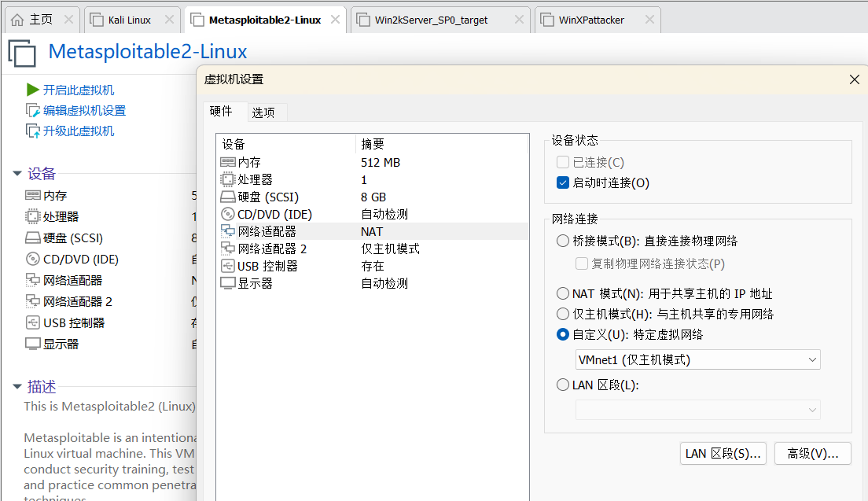Toggle 复制物理网络连接状态(P) checkbox
Screen dimensions: 868x501
[581, 263]
